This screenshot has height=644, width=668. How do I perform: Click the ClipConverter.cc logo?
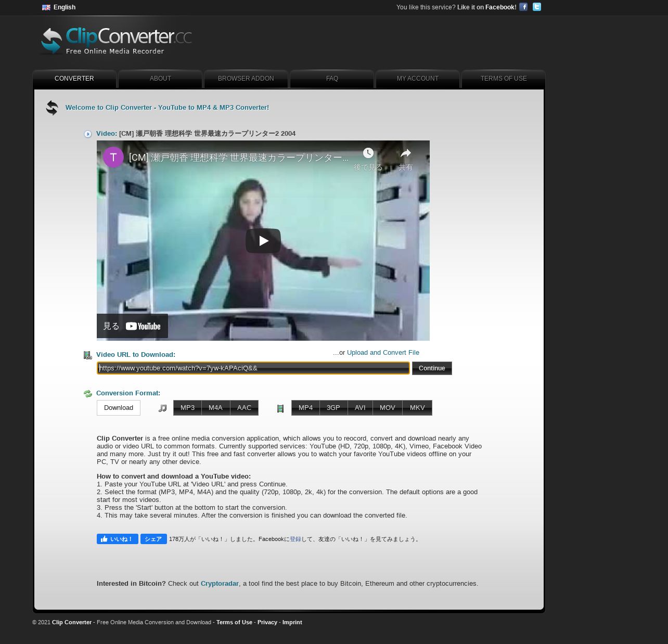click(x=116, y=41)
